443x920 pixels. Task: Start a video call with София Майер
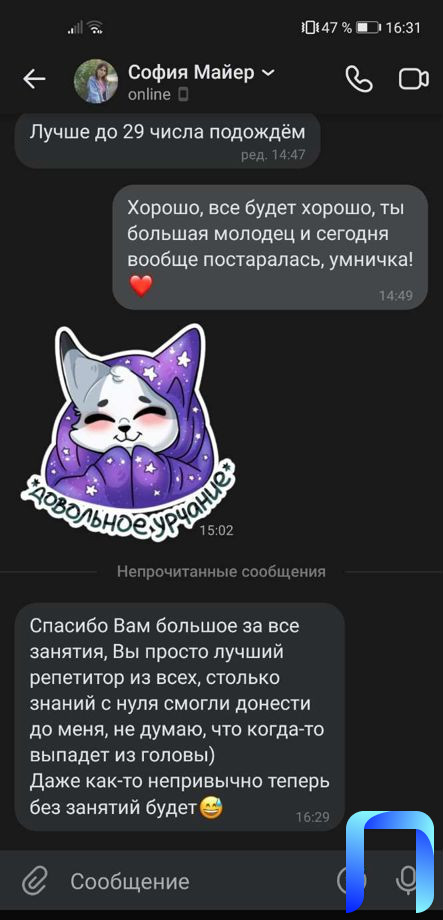click(414, 80)
